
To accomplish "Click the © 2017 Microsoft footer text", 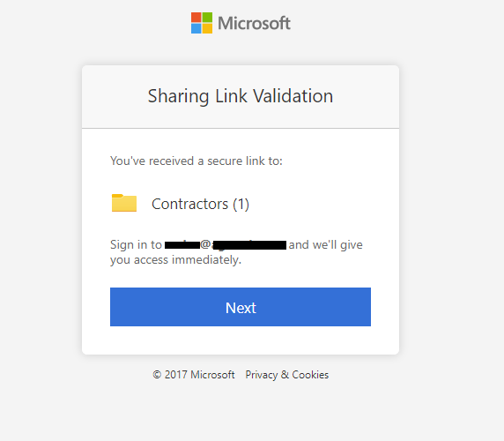I will coord(194,375).
